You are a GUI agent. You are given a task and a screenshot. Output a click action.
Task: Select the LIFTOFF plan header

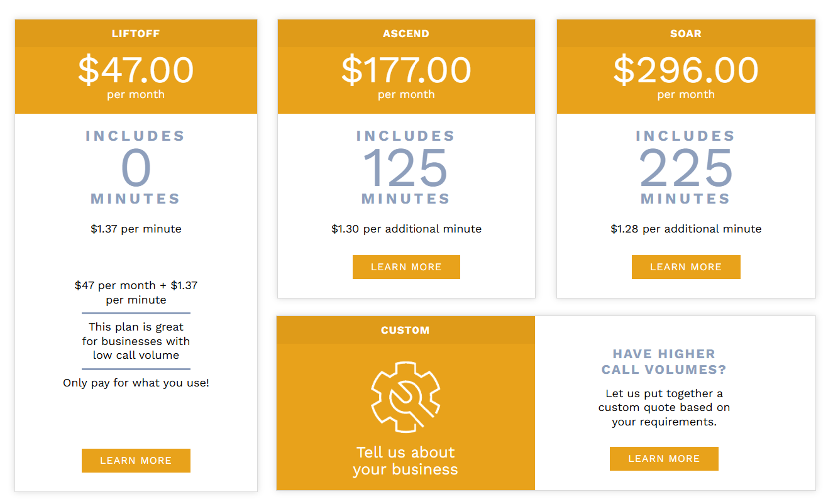coord(136,34)
